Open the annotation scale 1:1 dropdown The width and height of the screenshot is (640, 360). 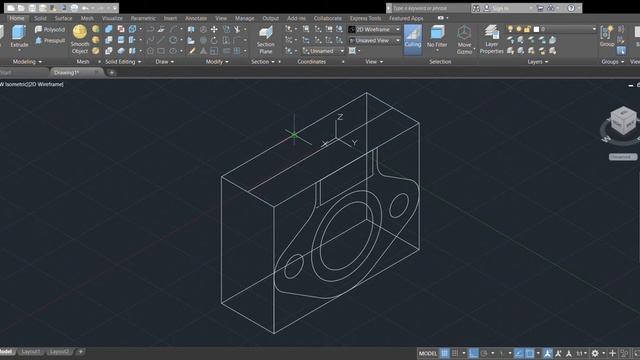point(582,353)
